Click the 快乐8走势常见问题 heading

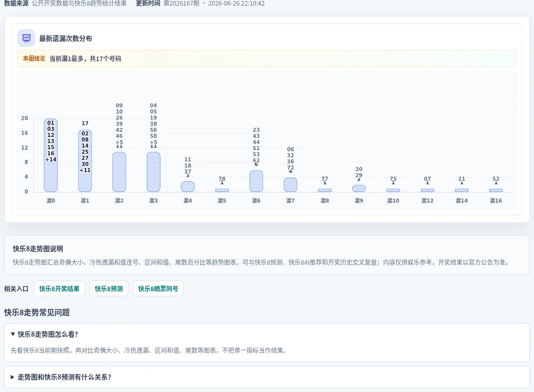tap(37, 313)
